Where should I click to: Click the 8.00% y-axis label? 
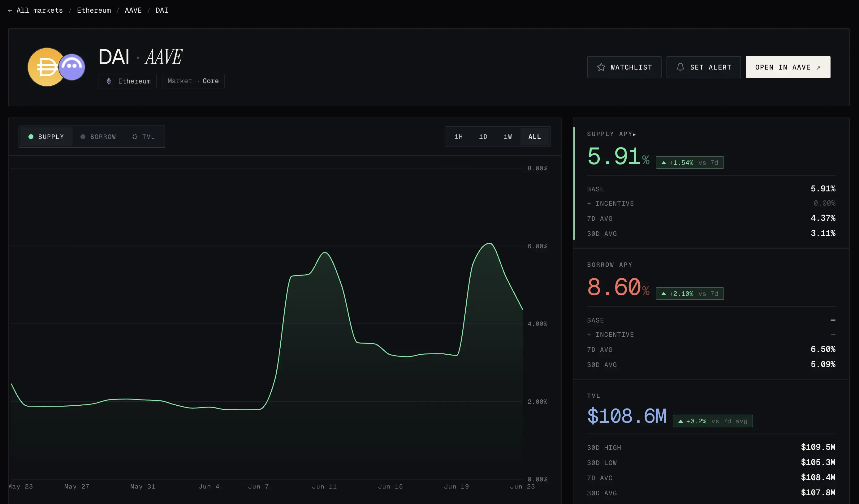click(x=537, y=169)
